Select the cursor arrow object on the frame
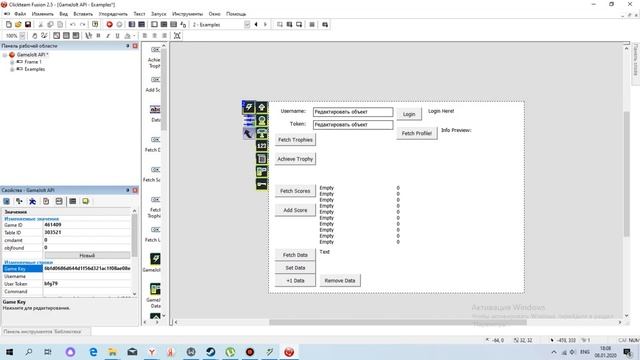Screen dimensions: 640x360 tap(248, 133)
